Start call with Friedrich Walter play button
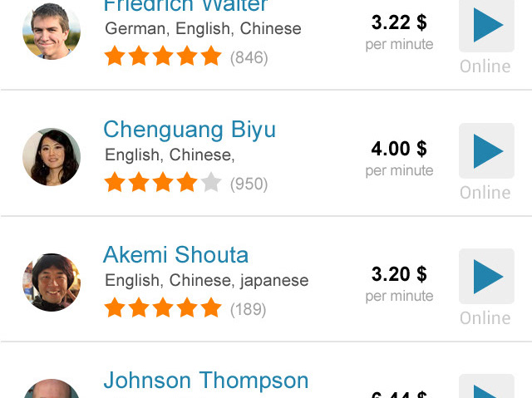 [486, 26]
